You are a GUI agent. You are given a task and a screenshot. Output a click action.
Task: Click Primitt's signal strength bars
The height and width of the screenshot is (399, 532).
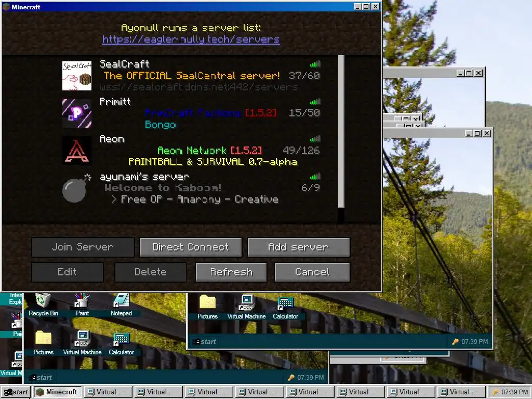[315, 101]
